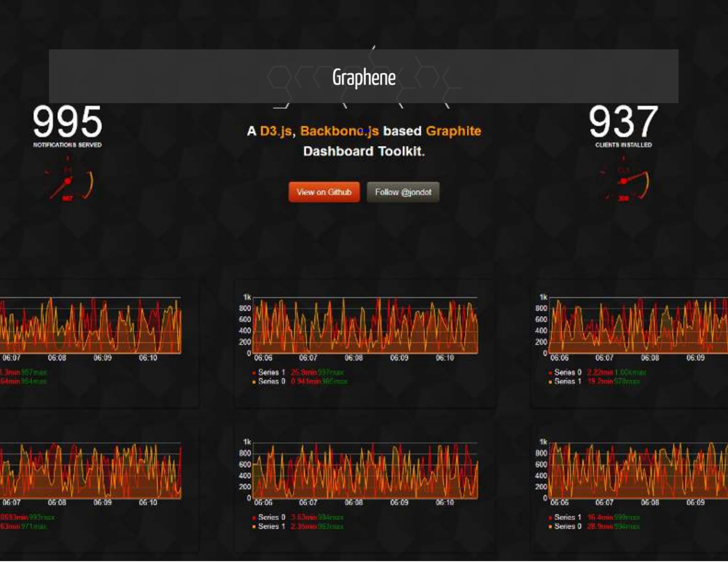Open the Graphite link
This screenshot has width=728, height=562.
click(454, 131)
